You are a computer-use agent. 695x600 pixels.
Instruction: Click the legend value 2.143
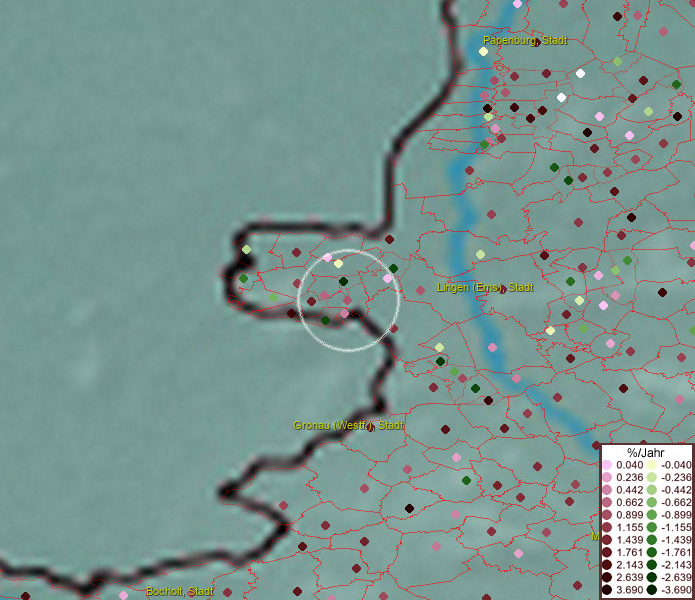click(629, 565)
